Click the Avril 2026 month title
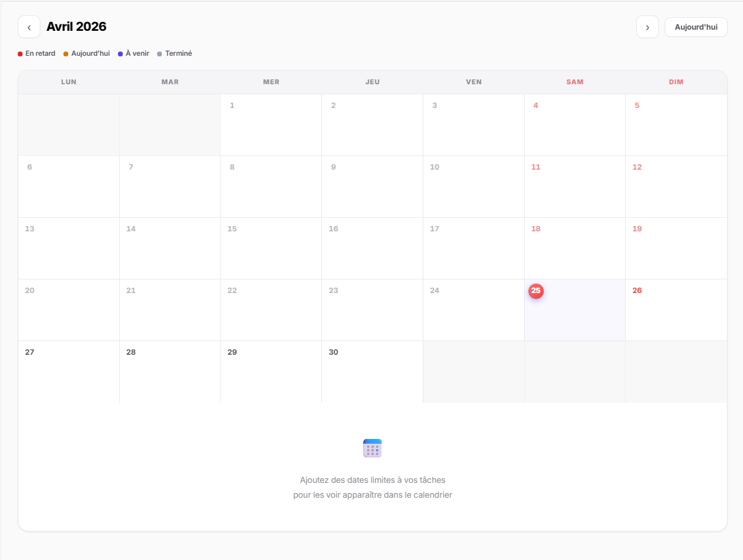Screen dimensions: 743x560 click(x=76, y=27)
